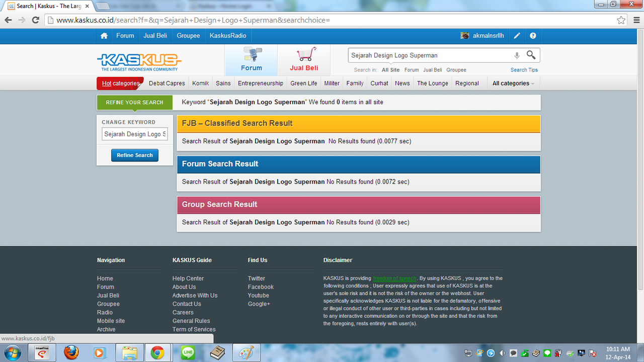Click the akmalnsrllh username
The height and width of the screenshot is (362, 644).
pos(489,36)
